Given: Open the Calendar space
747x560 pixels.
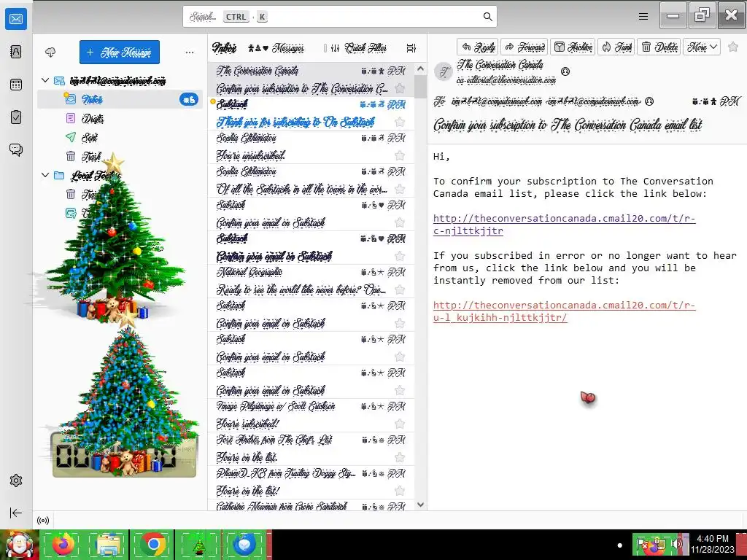Looking at the screenshot, I should pos(16,85).
